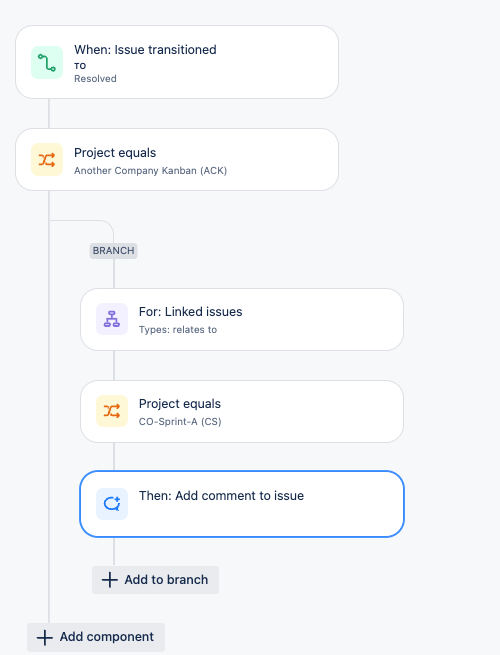Click the When: Issue transitioned title text
The height and width of the screenshot is (655, 500).
[145, 50]
